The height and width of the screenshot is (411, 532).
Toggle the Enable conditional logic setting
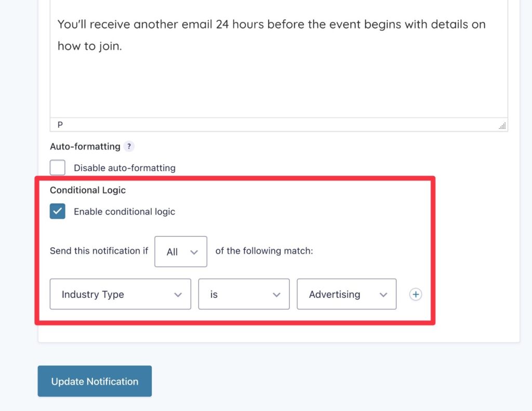pyautogui.click(x=57, y=211)
